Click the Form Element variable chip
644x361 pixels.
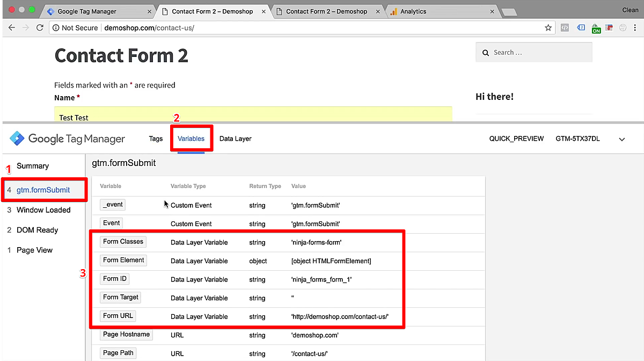(x=123, y=260)
